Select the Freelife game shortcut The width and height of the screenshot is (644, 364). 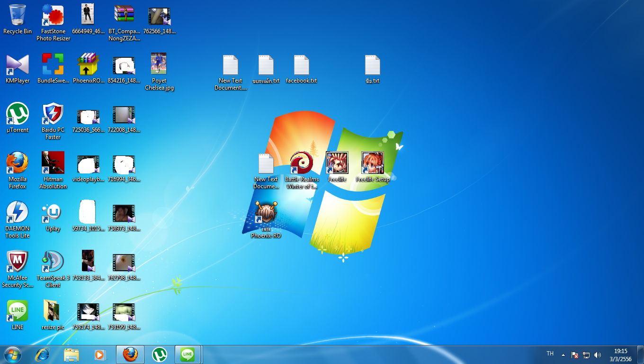point(337,167)
